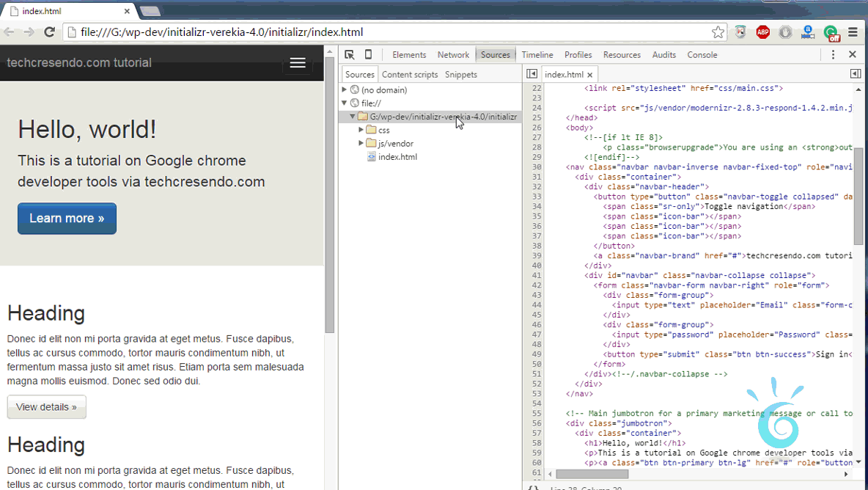868x490 pixels.
Task: Select the index.html browser tab
Action: click(x=70, y=11)
